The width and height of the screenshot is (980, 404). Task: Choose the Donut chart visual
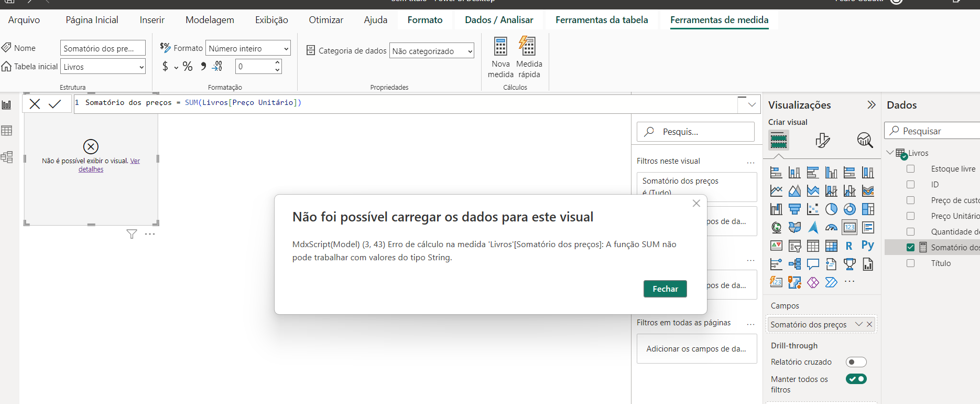[x=850, y=209]
